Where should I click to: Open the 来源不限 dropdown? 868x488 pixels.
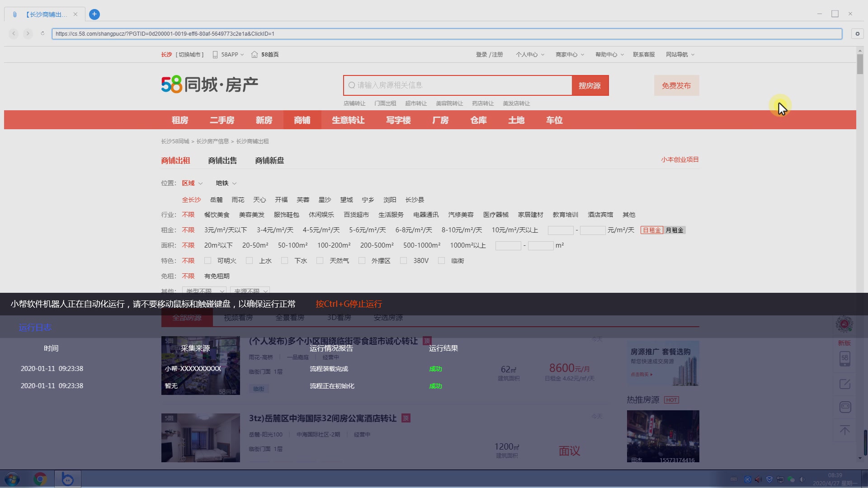[250, 290]
